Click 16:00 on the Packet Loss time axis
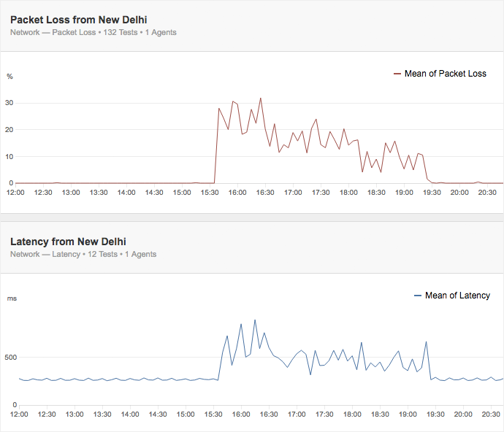 click(x=237, y=193)
